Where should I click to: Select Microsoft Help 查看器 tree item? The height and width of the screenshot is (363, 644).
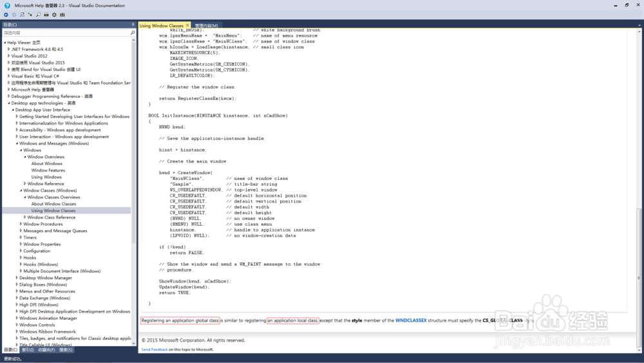pos(32,90)
